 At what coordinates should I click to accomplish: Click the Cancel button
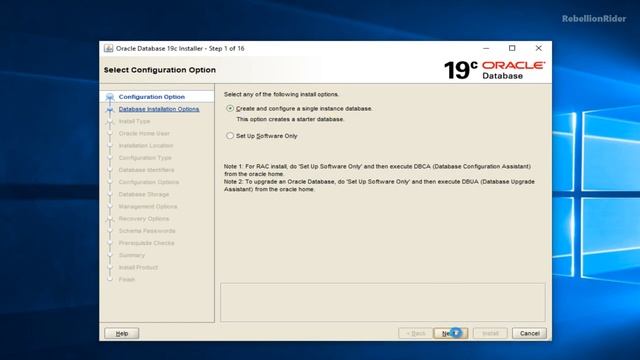coord(529,333)
